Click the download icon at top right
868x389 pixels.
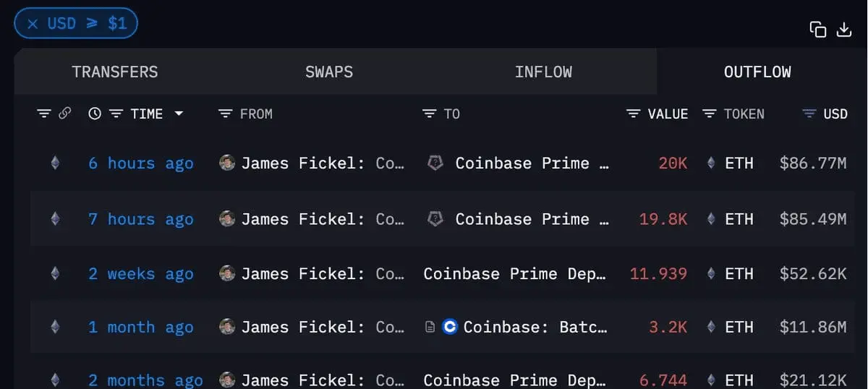click(x=844, y=29)
